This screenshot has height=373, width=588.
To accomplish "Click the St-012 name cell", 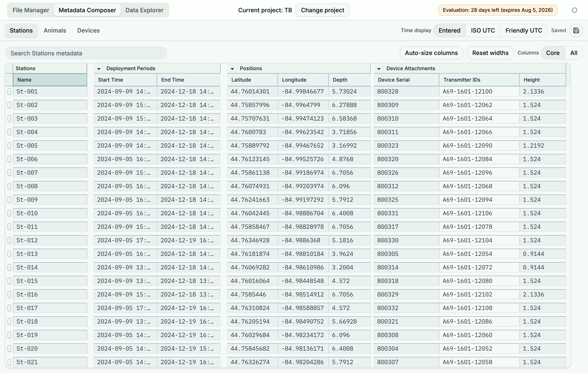I will (50, 240).
